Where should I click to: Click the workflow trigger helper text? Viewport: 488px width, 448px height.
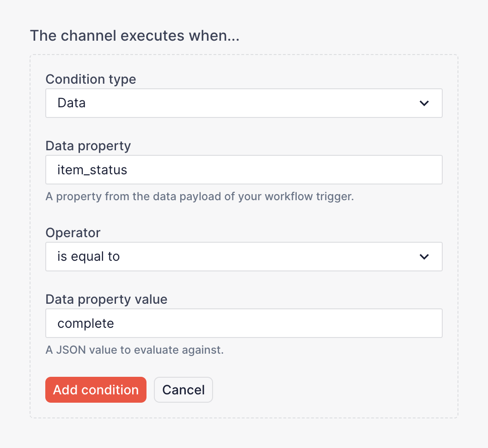(200, 196)
